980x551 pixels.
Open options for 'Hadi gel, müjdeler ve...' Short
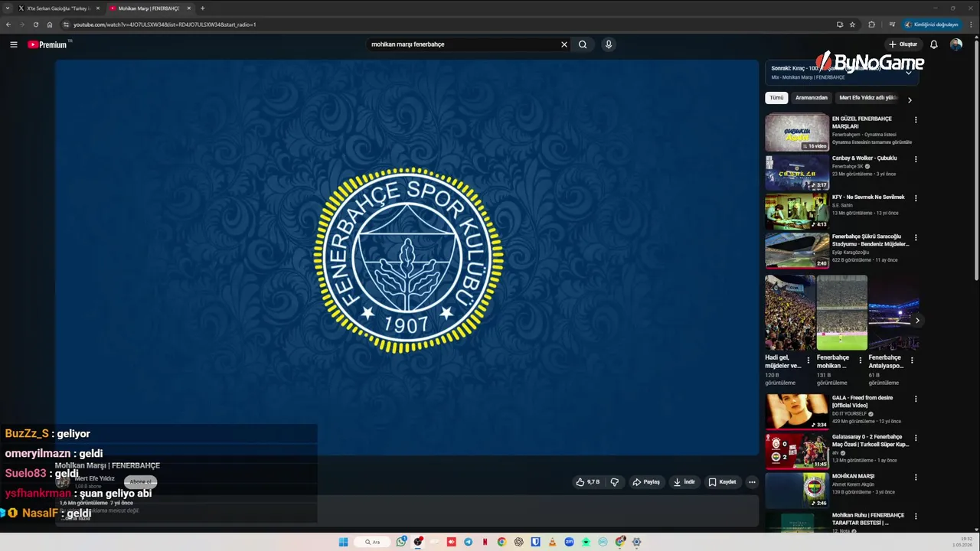pos(808,359)
